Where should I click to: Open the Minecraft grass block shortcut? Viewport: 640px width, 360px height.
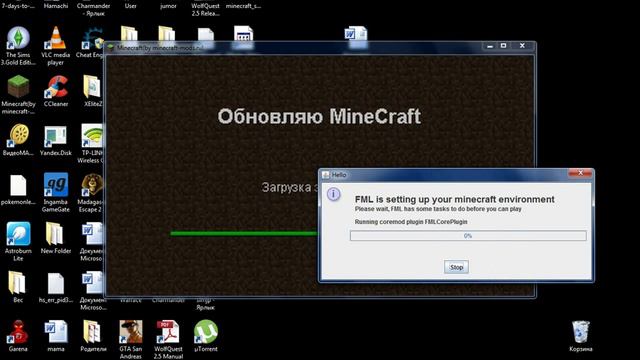point(18,87)
